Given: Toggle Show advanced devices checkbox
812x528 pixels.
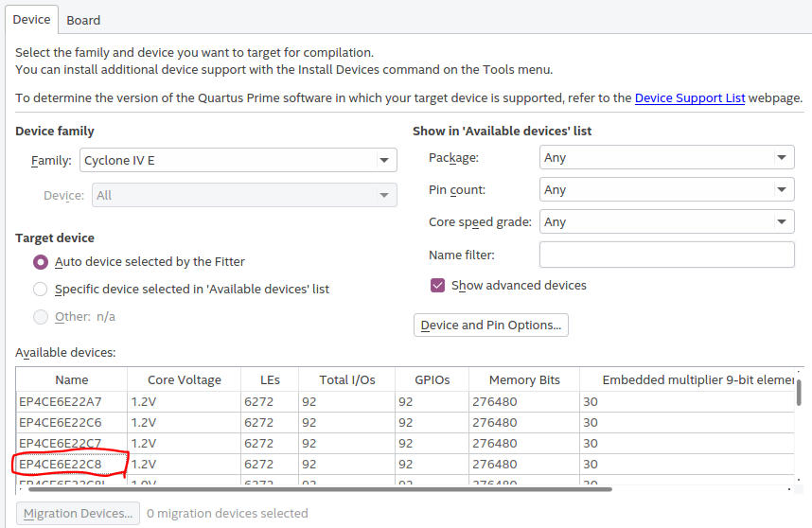Looking at the screenshot, I should pos(437,285).
